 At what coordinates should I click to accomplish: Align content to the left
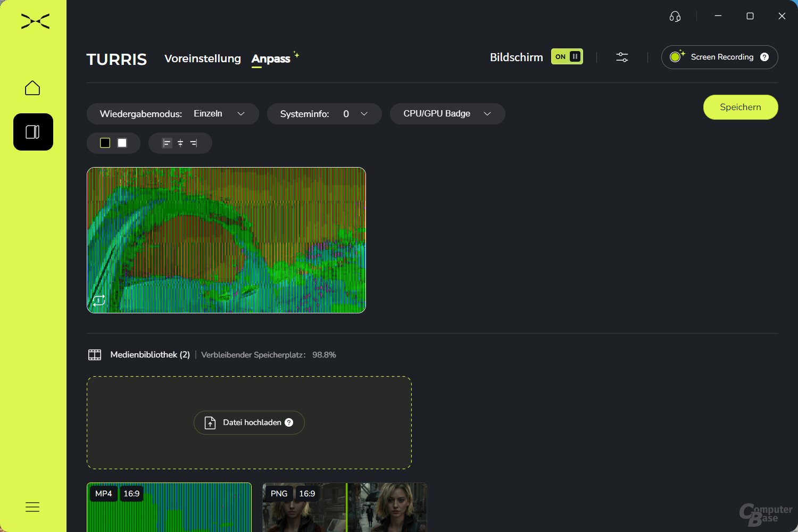(x=167, y=143)
